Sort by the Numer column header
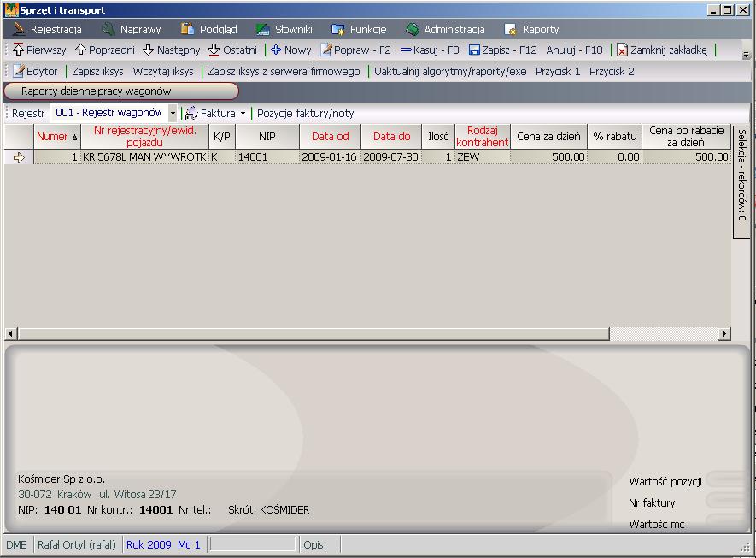 pyautogui.click(x=57, y=137)
